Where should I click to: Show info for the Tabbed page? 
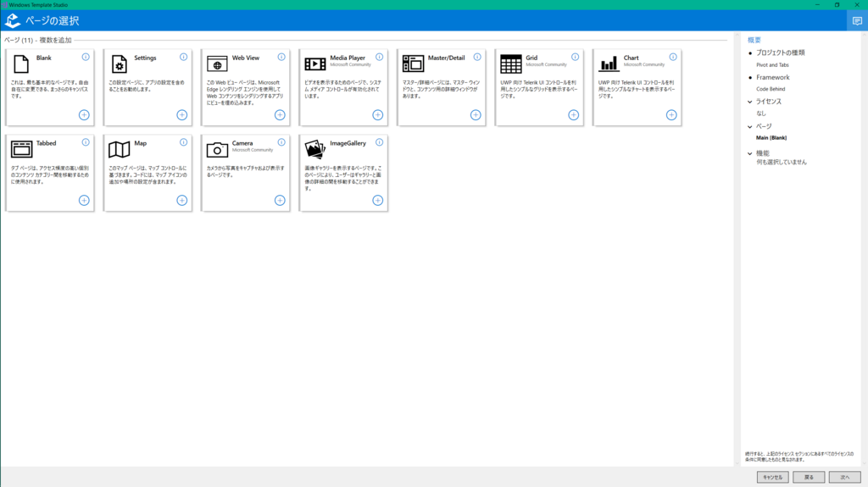86,142
